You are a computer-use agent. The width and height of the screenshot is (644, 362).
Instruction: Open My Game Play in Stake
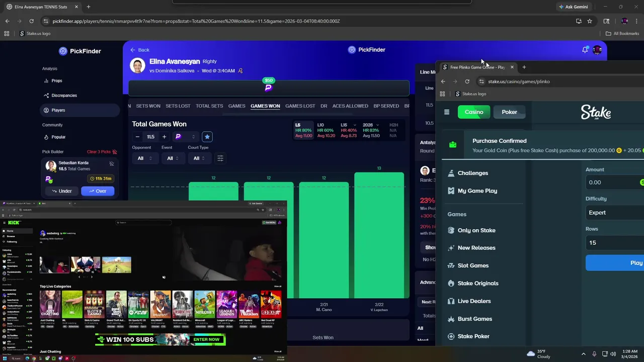click(472, 191)
